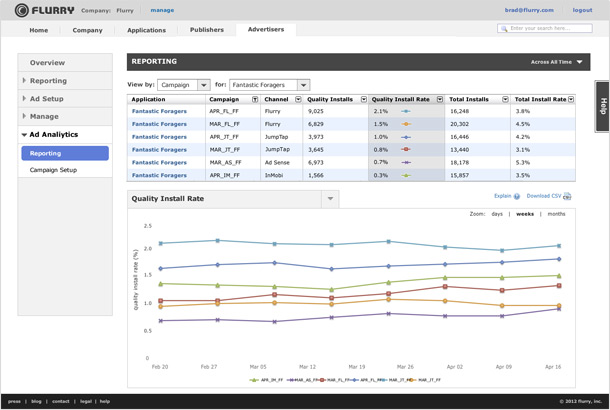This screenshot has height=410, width=610.
Task: Open the Fantastic Foragers application dropdown
Action: coord(269,85)
